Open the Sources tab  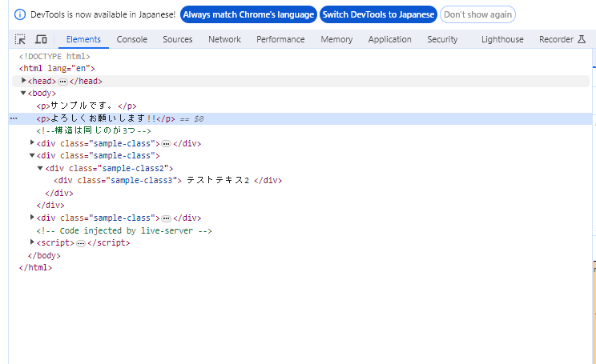178,39
